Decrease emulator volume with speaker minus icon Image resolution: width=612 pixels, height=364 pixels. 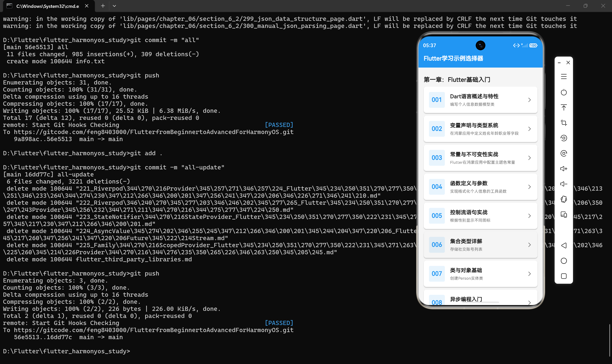[564, 184]
